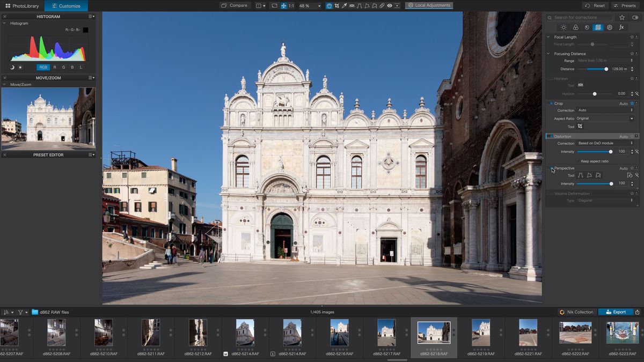Open the Detail corrections tab
Image resolution: width=644 pixels, height=362 pixels.
click(x=587, y=27)
